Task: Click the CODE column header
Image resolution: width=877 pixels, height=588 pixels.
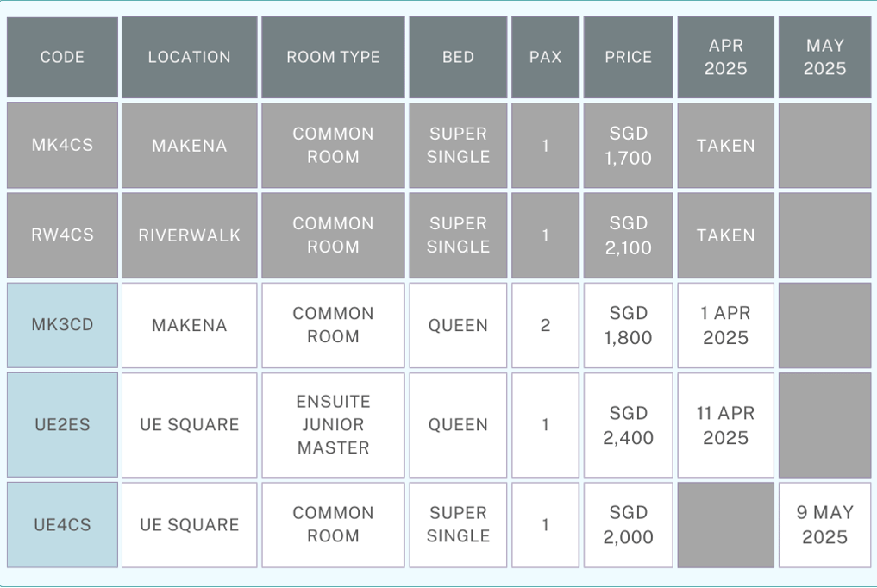Action: point(62,57)
